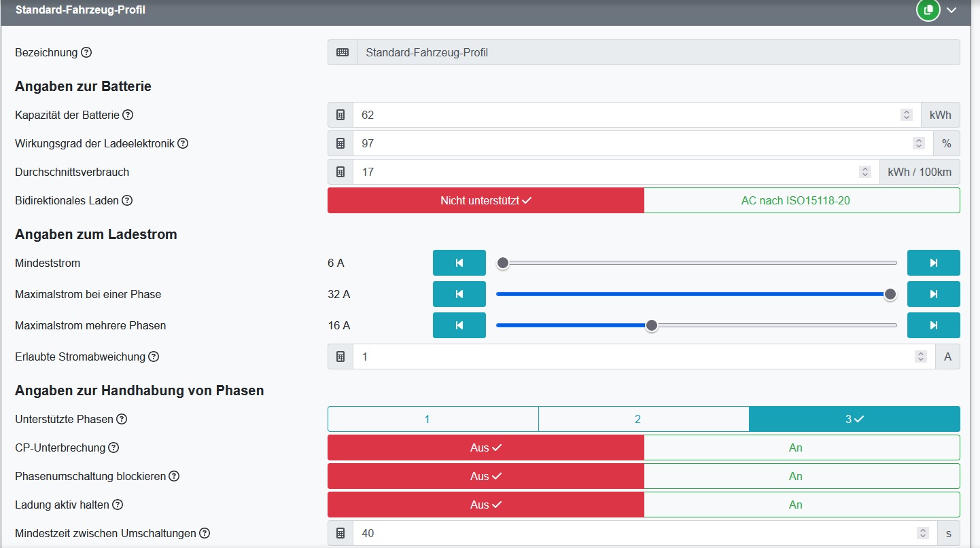Open help for Mindestzeit zwischen Umschaltungen
Image resolution: width=980 pixels, height=548 pixels.
205,533
